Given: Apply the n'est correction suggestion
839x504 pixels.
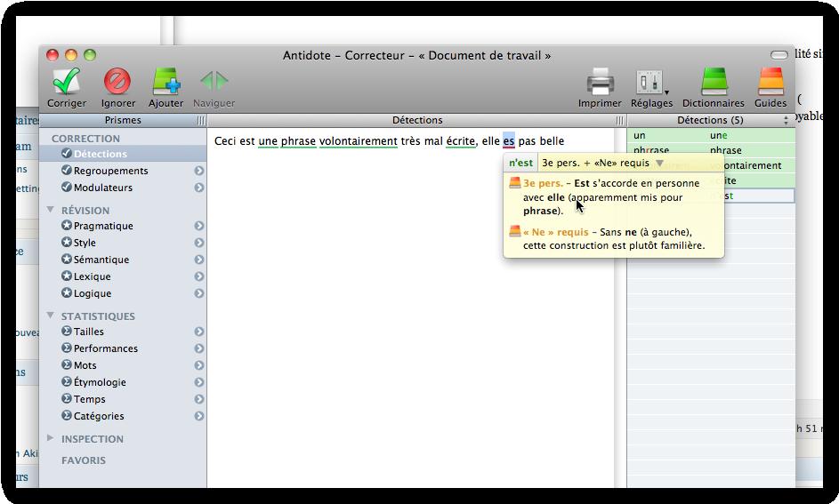Looking at the screenshot, I should [x=520, y=163].
